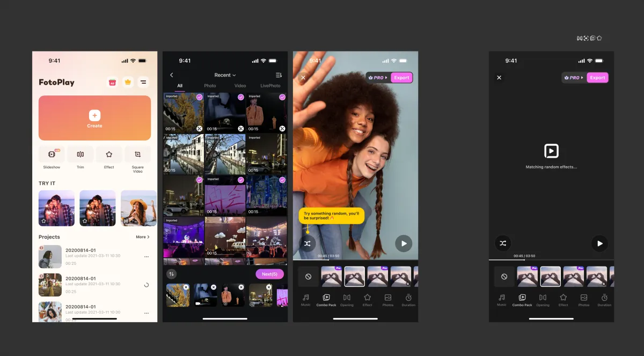Choose the Square Video crop icon
The height and width of the screenshot is (356, 644).
pyautogui.click(x=138, y=154)
